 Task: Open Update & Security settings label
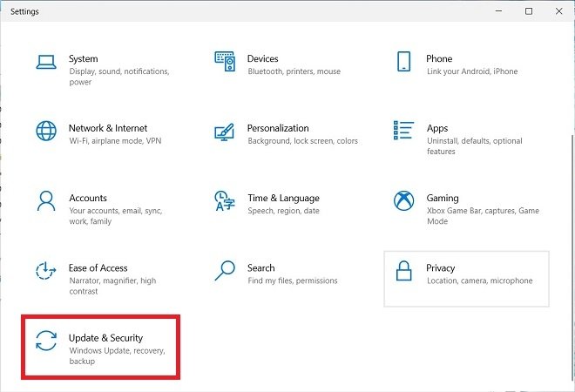pos(106,338)
